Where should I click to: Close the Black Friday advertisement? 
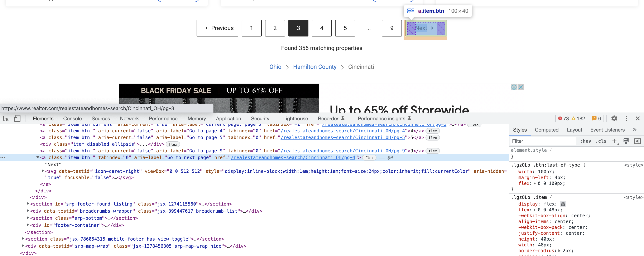click(x=520, y=87)
